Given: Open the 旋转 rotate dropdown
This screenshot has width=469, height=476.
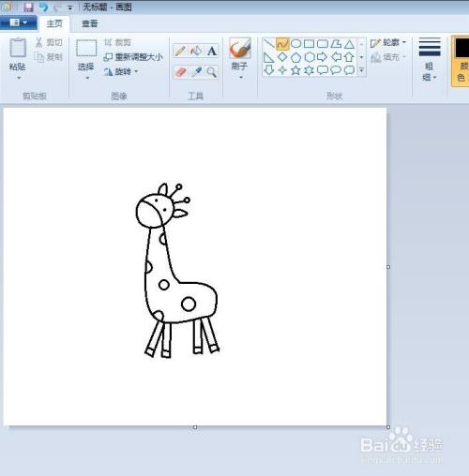Looking at the screenshot, I should 121,72.
